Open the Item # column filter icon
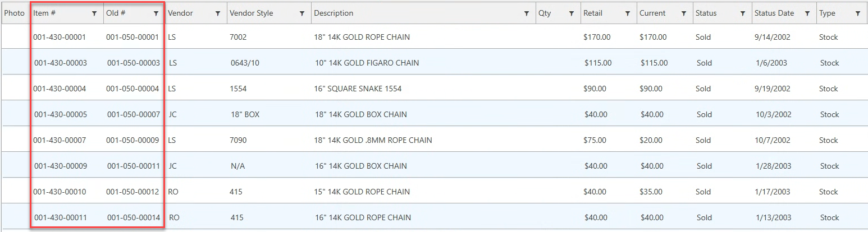Screen dimensions: 868x232 94,13
